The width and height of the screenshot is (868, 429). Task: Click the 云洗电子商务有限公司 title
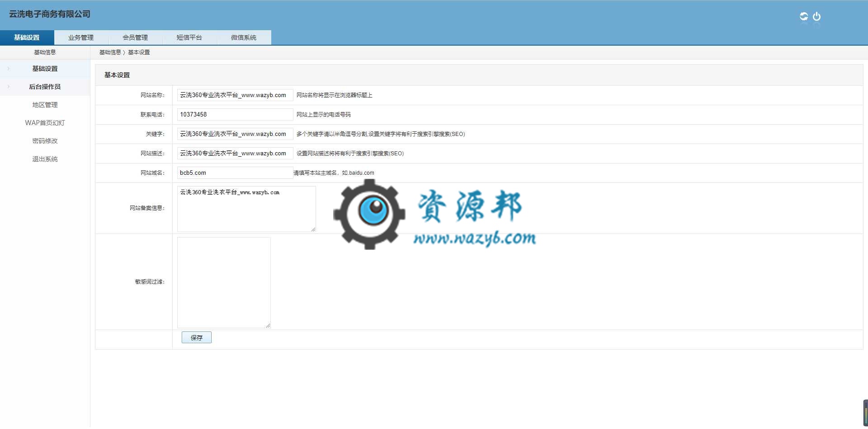tap(50, 14)
